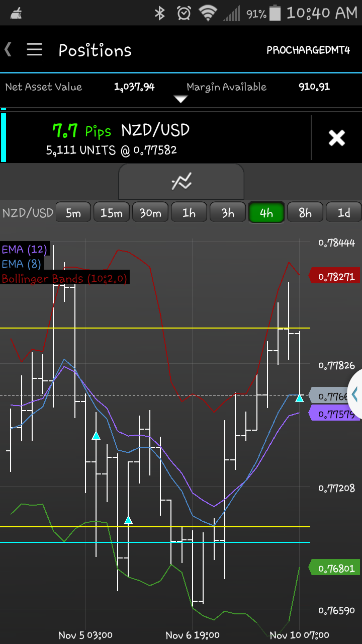
Task: Tap the Nov 10 07:00 time label
Action: tap(300, 635)
